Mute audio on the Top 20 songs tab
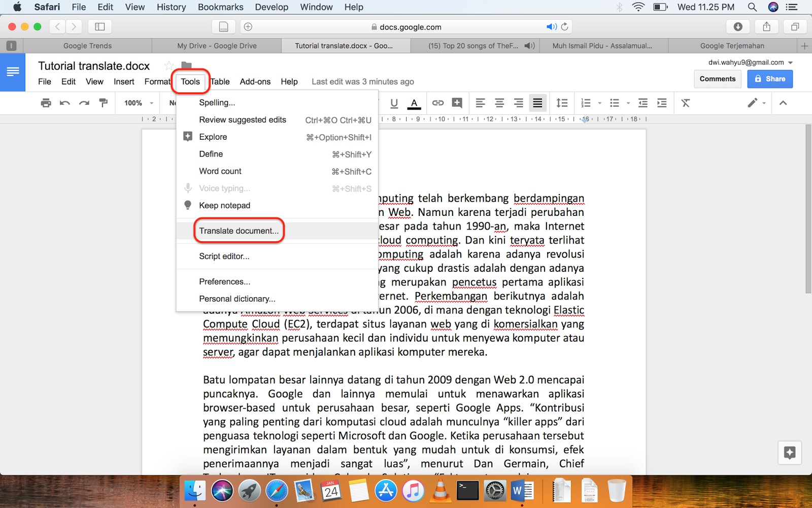 pyautogui.click(x=529, y=46)
